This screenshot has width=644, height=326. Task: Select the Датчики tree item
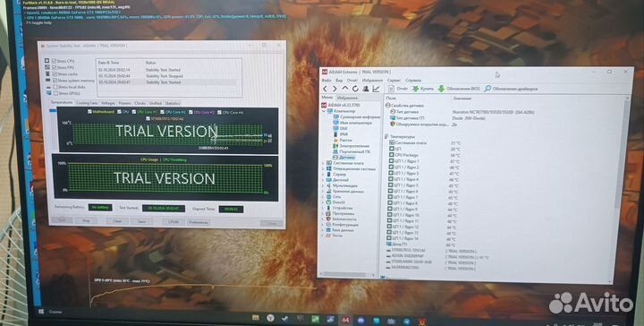pos(343,158)
